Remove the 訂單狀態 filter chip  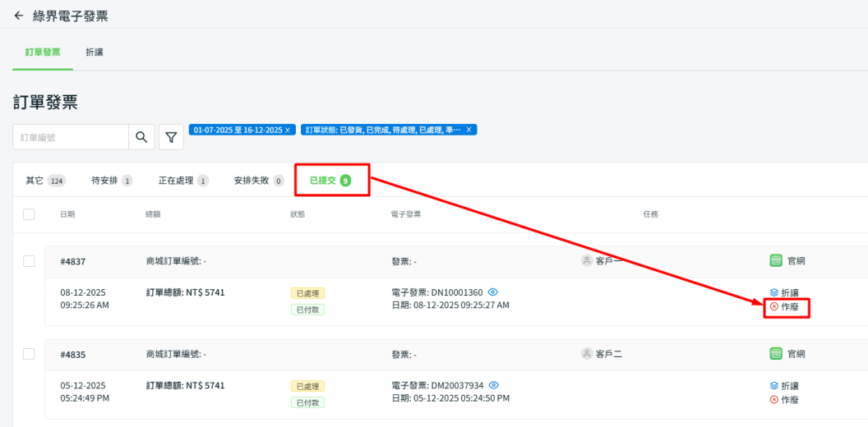pyautogui.click(x=469, y=131)
